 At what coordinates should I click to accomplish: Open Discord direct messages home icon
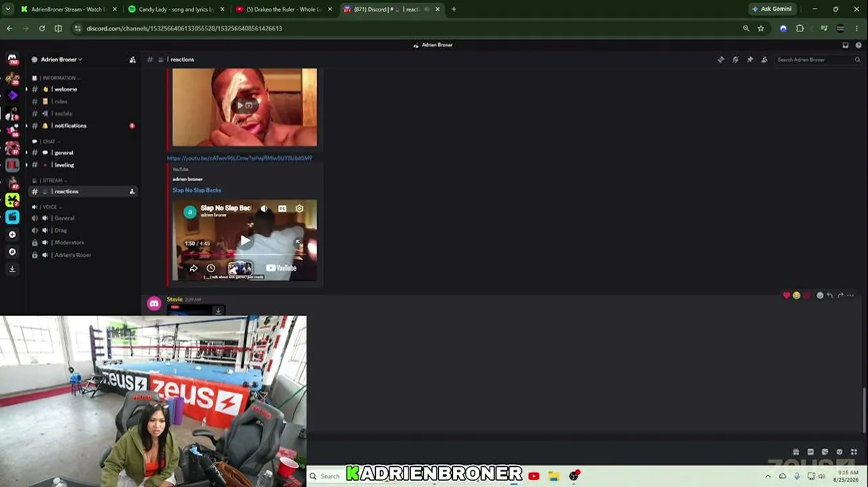coord(12,60)
